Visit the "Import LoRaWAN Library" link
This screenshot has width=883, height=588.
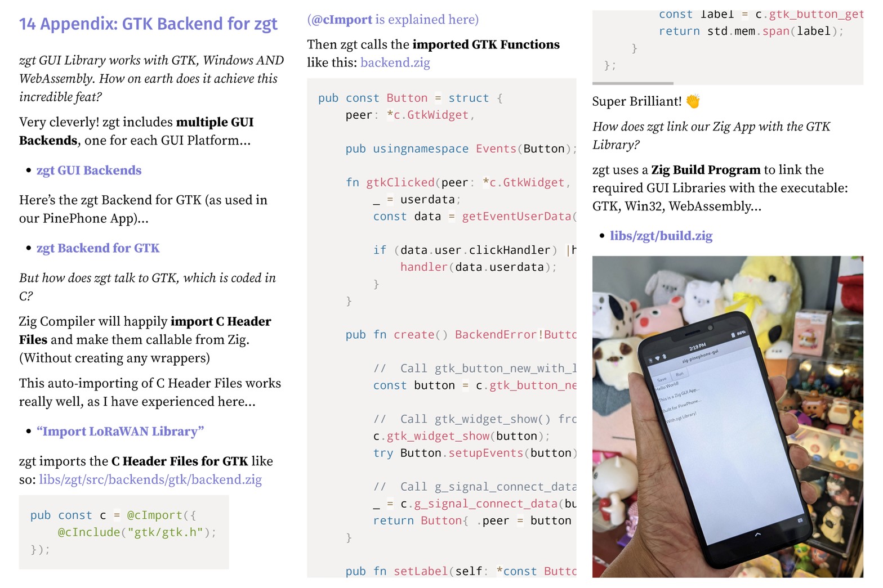(120, 432)
